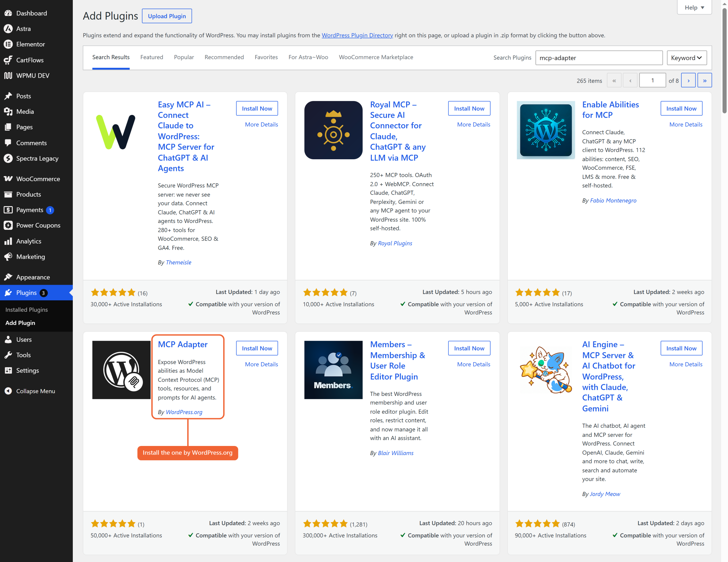Click the WooCommerce sidebar icon
The height and width of the screenshot is (562, 728).
[x=8, y=179]
